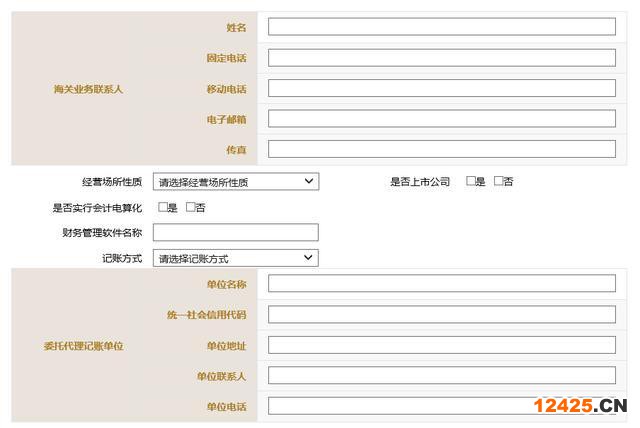640x428 pixels.
Task: Click the 财务管理软件名称 text field
Action: click(235, 232)
